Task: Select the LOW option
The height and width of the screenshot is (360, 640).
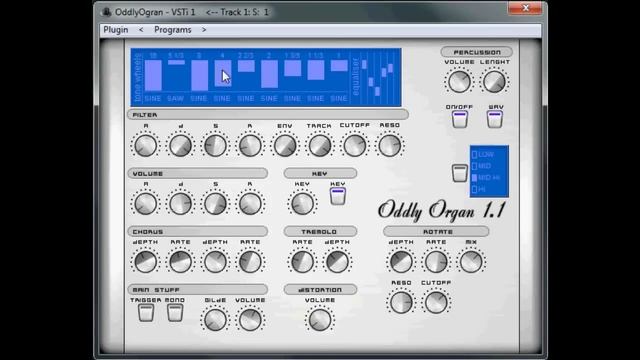Action: [483, 154]
